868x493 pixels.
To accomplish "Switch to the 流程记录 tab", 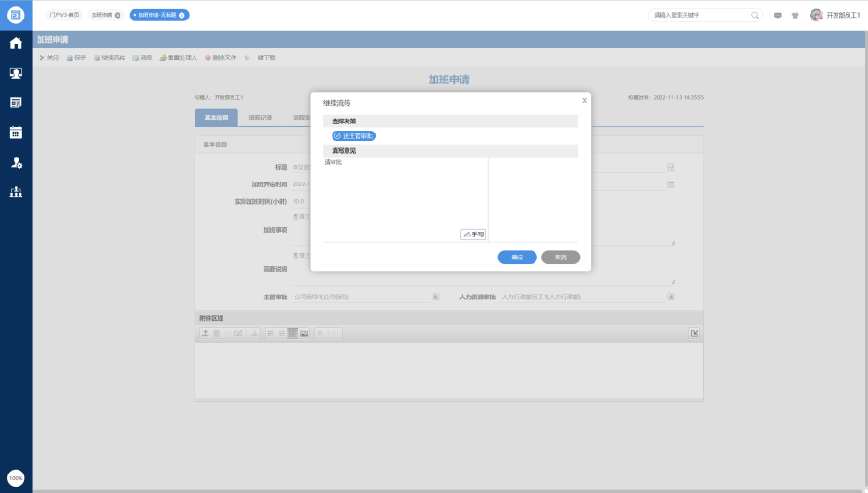I will (260, 118).
